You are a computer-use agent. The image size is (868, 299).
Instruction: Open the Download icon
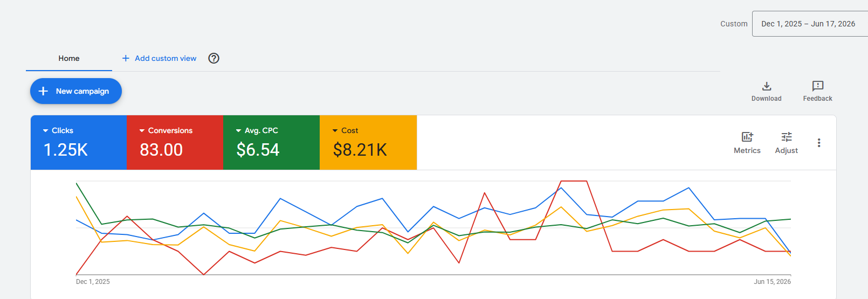click(x=767, y=86)
